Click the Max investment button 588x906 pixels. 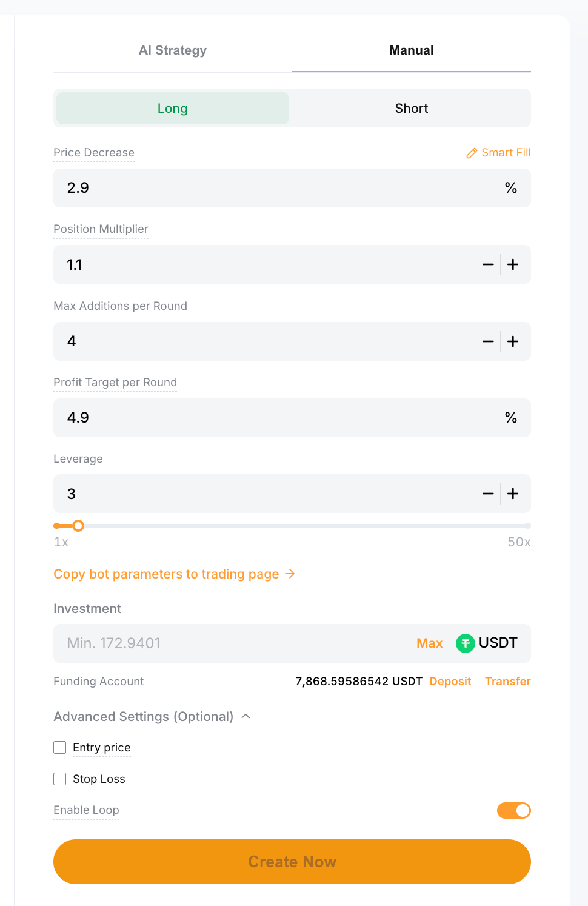coord(430,643)
